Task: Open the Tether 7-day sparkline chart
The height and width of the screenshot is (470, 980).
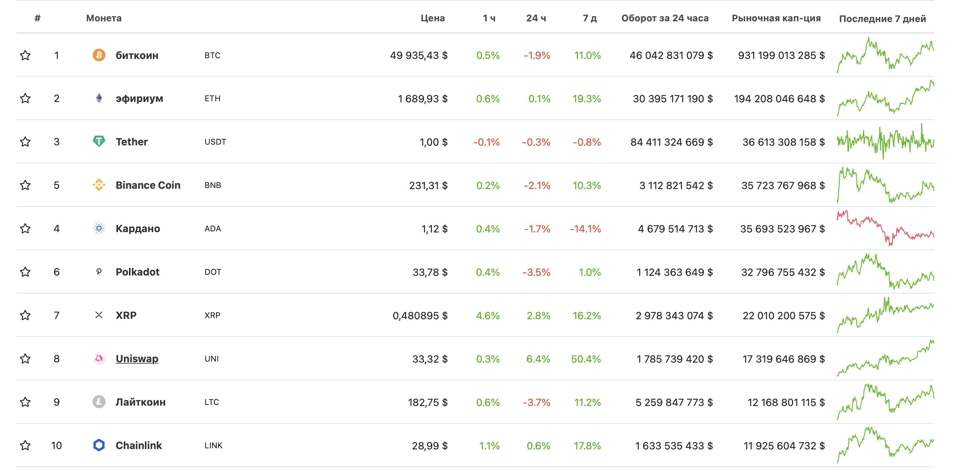Action: click(885, 142)
